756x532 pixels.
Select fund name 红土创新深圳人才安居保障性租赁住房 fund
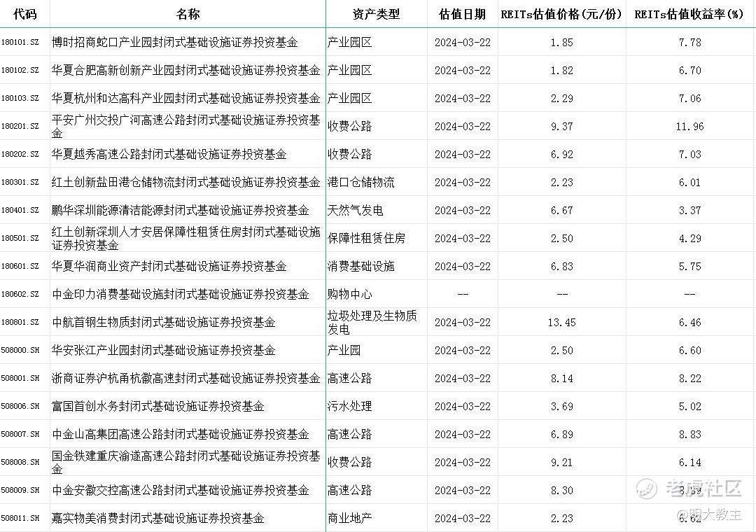click(x=185, y=238)
